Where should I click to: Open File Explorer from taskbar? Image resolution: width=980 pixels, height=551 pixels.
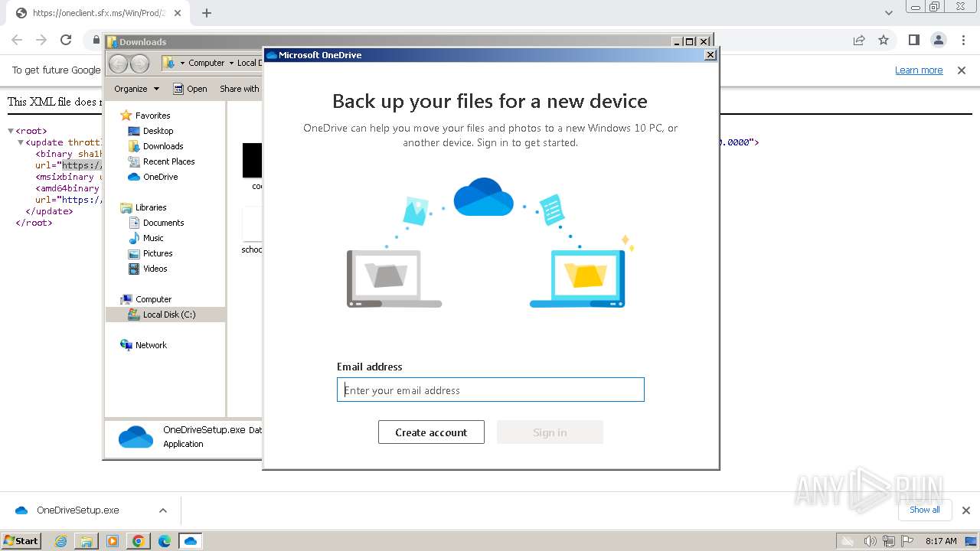point(87,541)
